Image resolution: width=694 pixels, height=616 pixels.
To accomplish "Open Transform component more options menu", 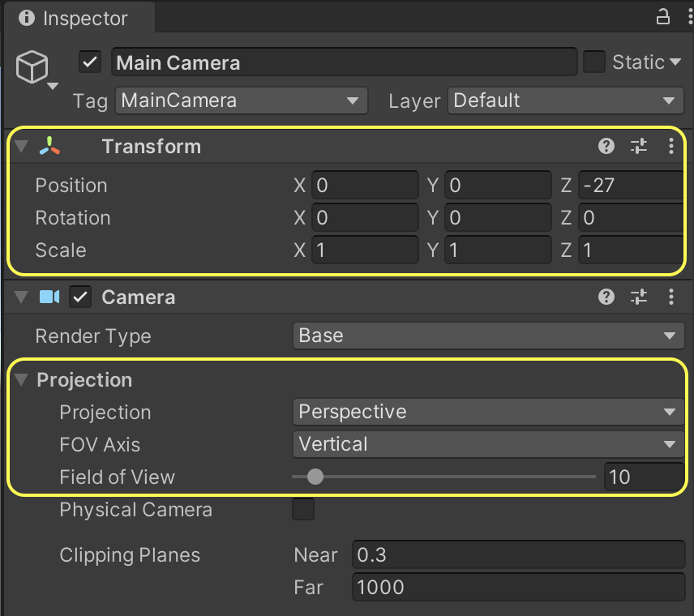I will [670, 146].
